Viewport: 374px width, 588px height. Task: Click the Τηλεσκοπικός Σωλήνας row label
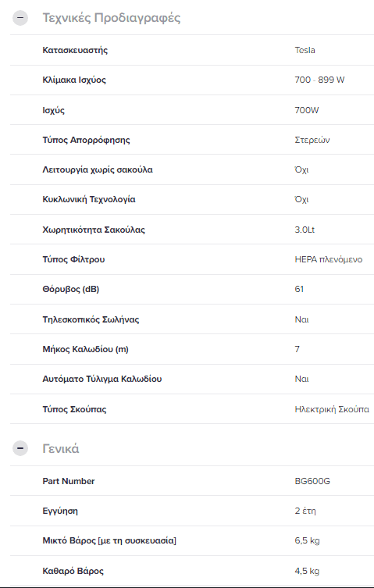click(x=91, y=319)
